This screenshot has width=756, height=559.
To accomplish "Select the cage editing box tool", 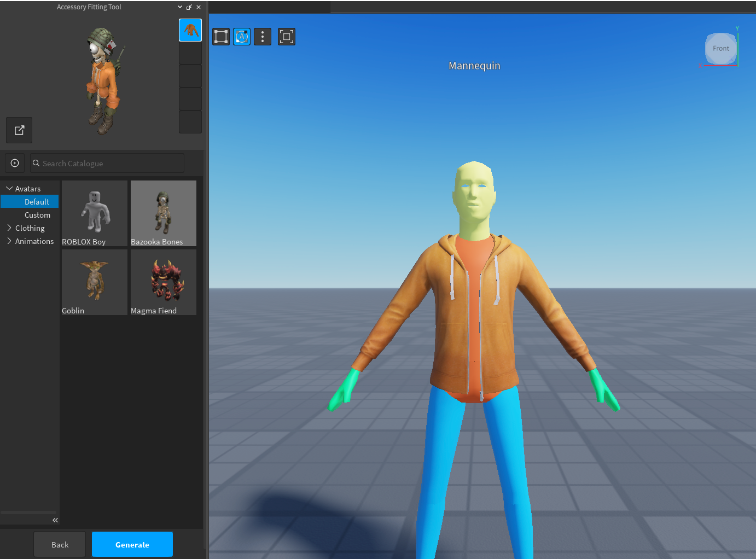I will pos(221,37).
